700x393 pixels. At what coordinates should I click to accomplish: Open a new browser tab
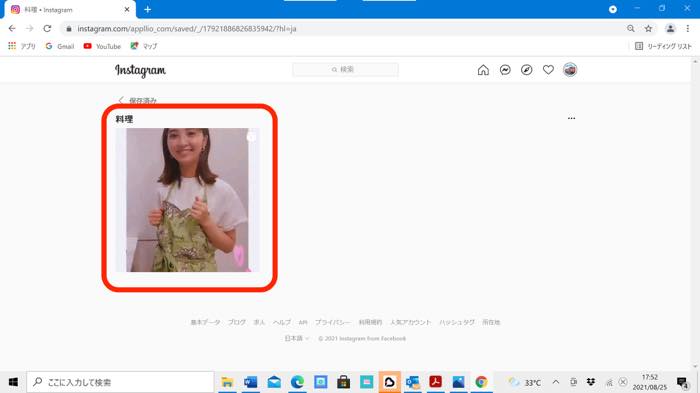[147, 9]
